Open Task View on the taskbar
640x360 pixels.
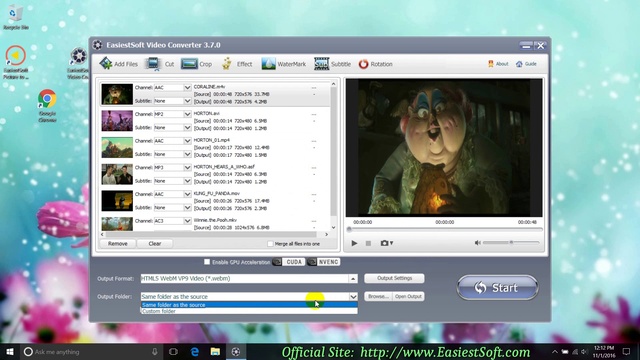173,351
